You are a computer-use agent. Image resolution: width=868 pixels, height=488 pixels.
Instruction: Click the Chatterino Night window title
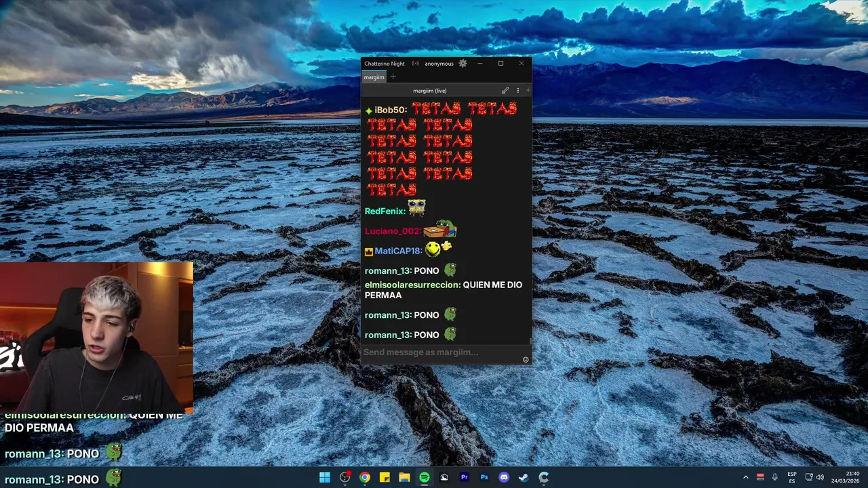coord(384,64)
